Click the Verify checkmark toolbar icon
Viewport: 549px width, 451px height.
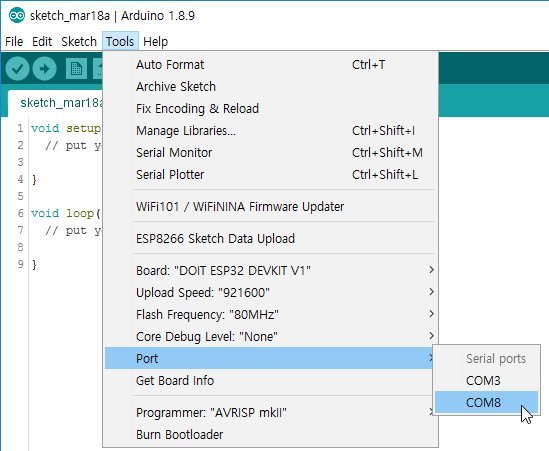point(17,69)
